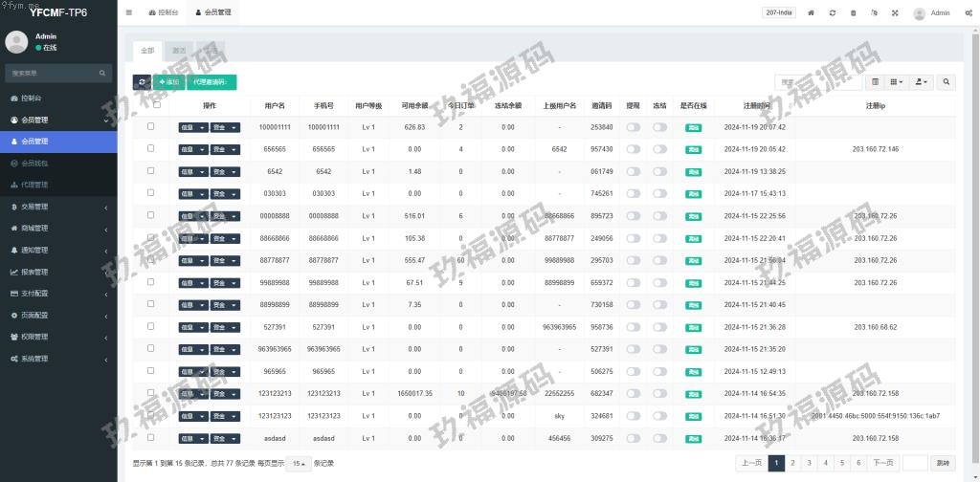Toggle the sidebar with hamburger icon
The width and height of the screenshot is (980, 482).
pyautogui.click(x=129, y=13)
